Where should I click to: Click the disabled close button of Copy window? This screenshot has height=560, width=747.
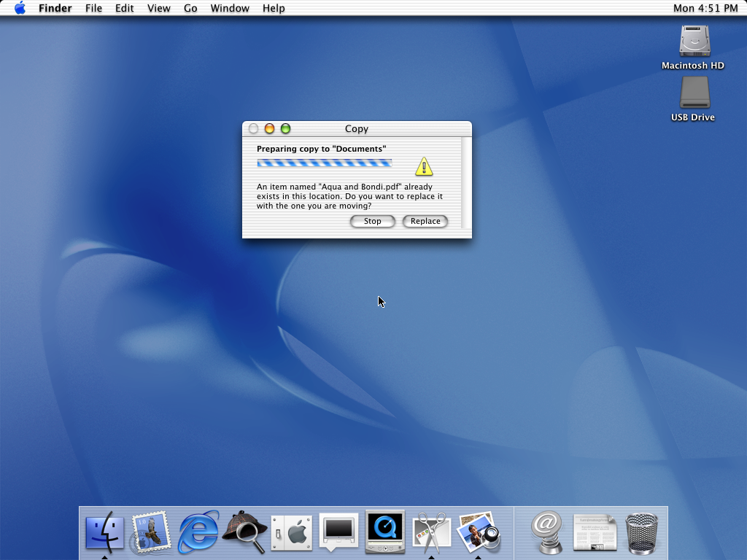click(253, 128)
